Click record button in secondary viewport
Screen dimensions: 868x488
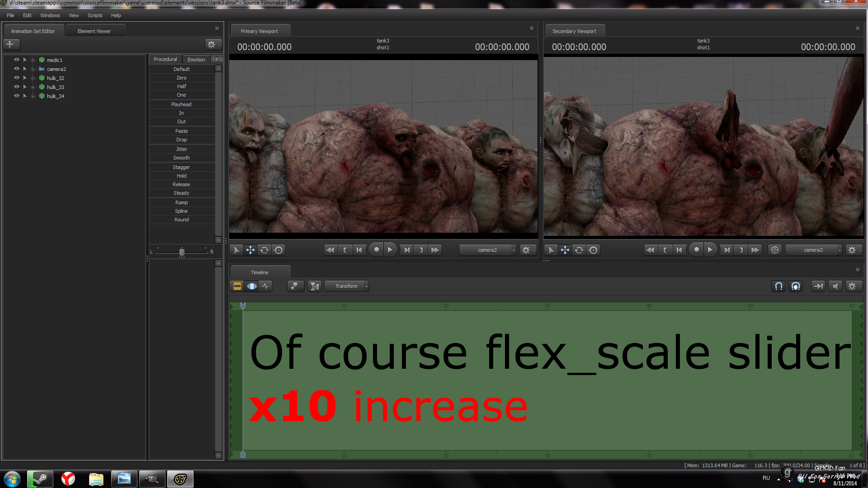(696, 249)
